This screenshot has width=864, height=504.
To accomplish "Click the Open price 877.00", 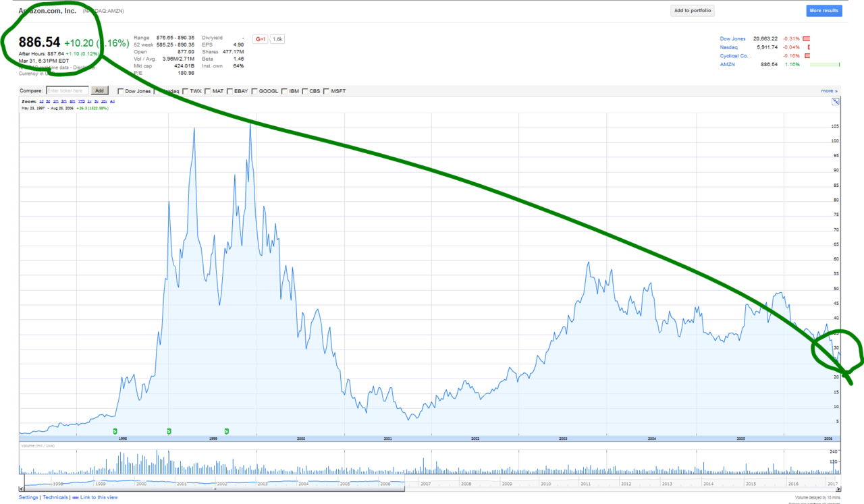I will click(x=186, y=52).
